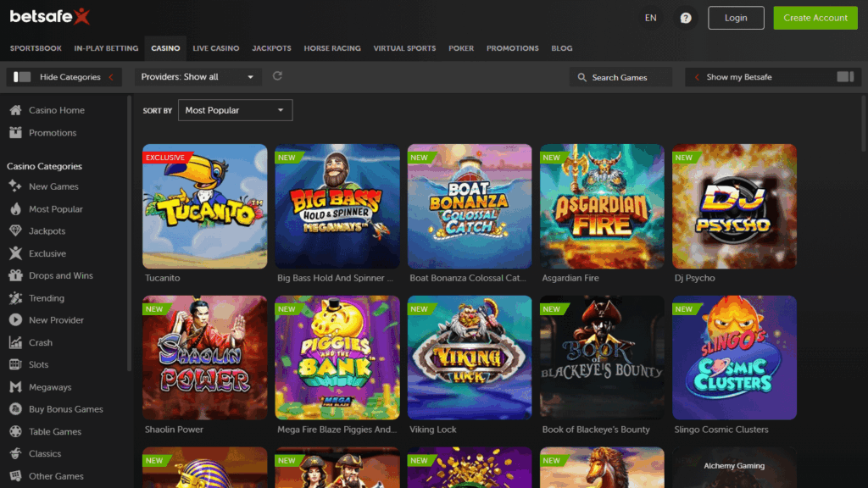
Task: Click the Drops and Wins gift icon
Action: click(x=14, y=275)
